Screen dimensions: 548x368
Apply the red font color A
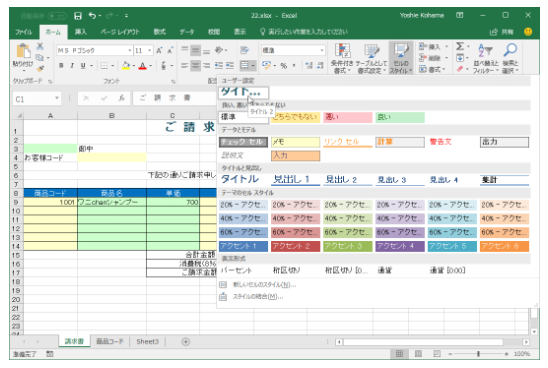pyautogui.click(x=142, y=65)
